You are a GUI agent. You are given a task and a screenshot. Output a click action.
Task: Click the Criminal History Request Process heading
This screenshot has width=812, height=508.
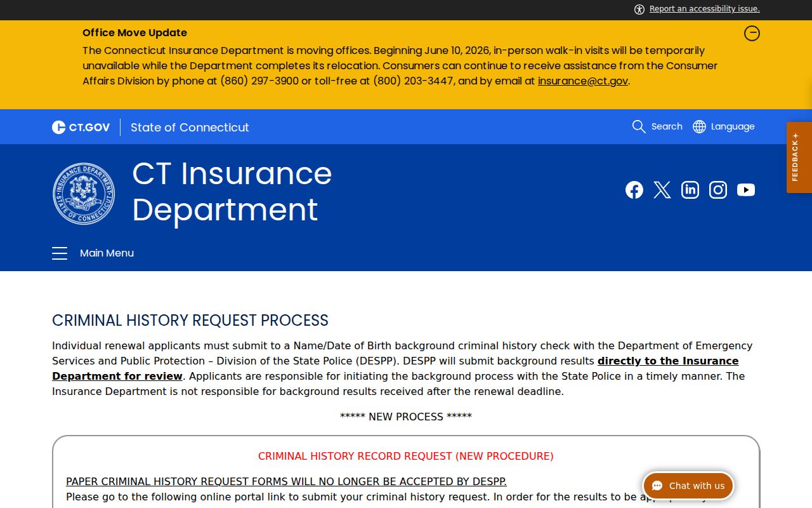pyautogui.click(x=190, y=320)
